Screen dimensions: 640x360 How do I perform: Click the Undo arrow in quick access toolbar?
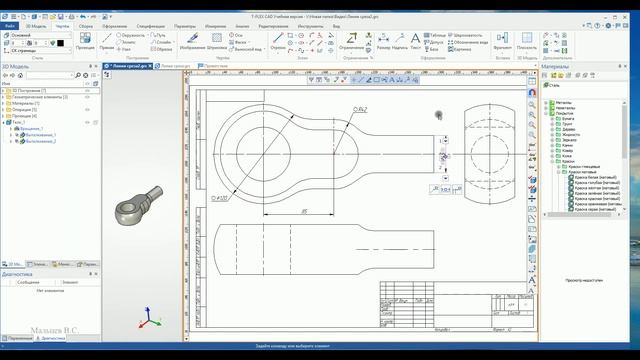coord(83,17)
